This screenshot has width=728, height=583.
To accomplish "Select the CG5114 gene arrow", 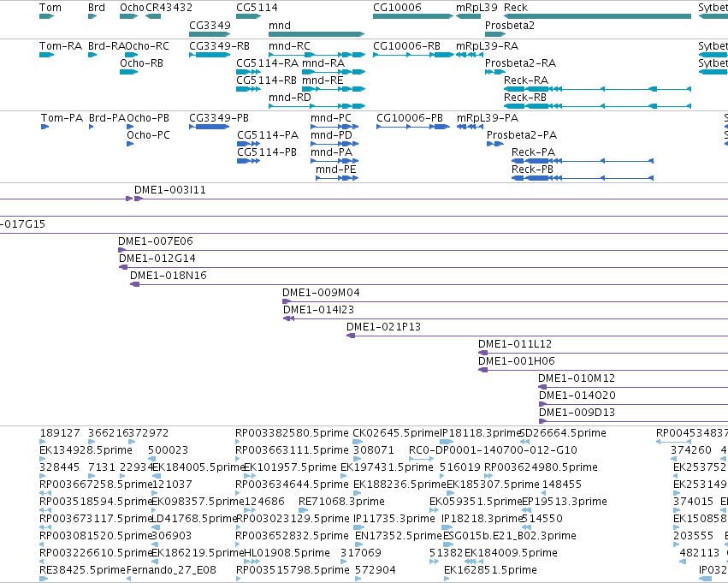I will (248, 16).
